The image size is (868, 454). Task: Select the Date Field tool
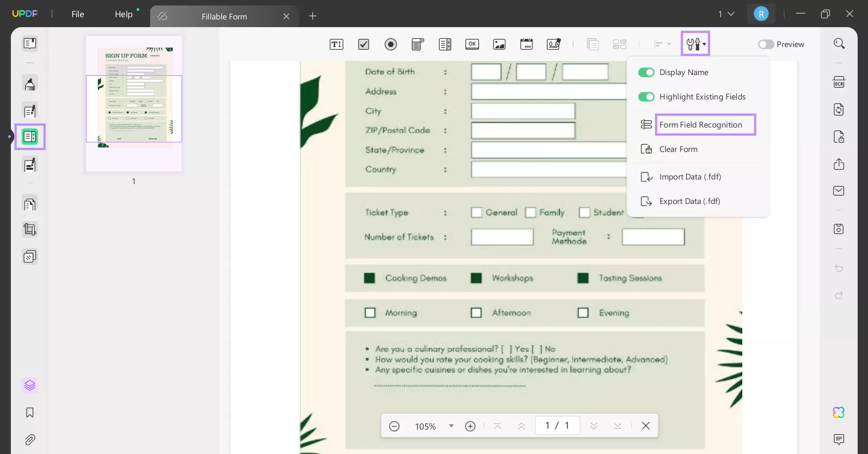pyautogui.click(x=526, y=44)
